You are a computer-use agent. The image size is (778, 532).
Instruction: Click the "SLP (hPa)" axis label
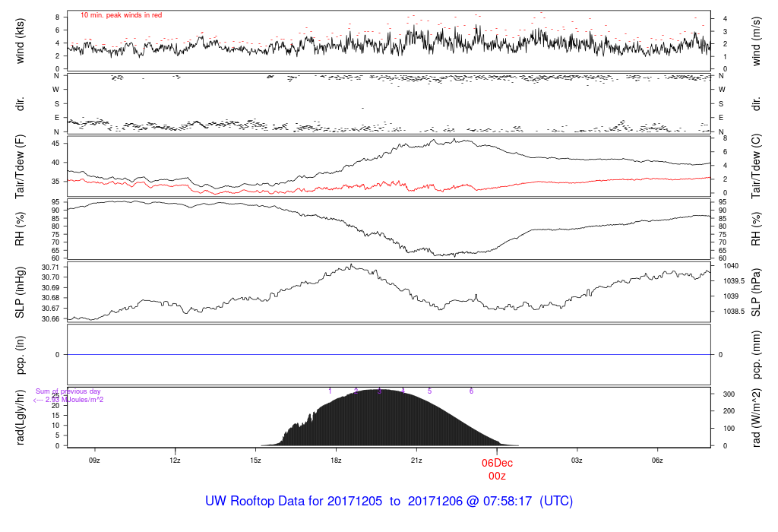[x=756, y=293]
